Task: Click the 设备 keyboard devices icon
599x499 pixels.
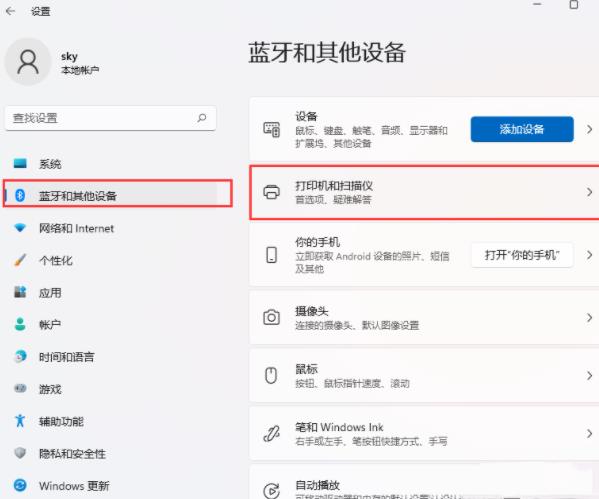Action: [272, 130]
